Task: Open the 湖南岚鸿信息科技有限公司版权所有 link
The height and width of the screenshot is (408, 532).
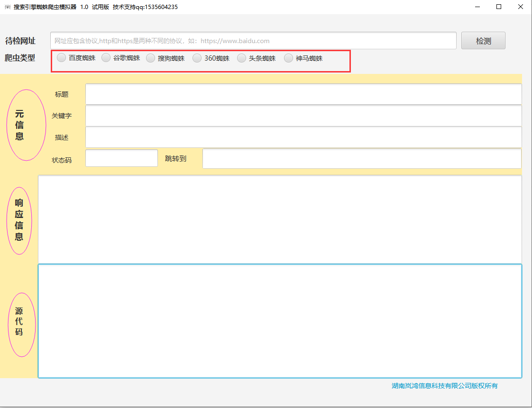Action: point(445,386)
